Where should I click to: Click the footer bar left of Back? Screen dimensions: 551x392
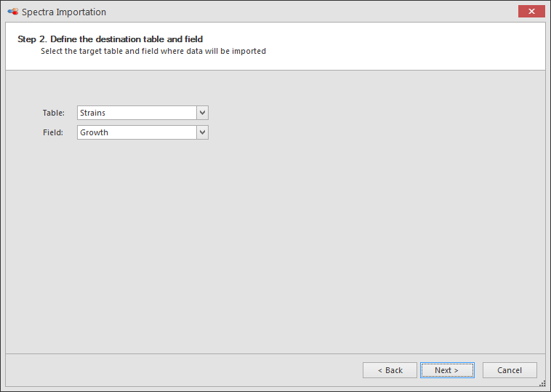182,370
